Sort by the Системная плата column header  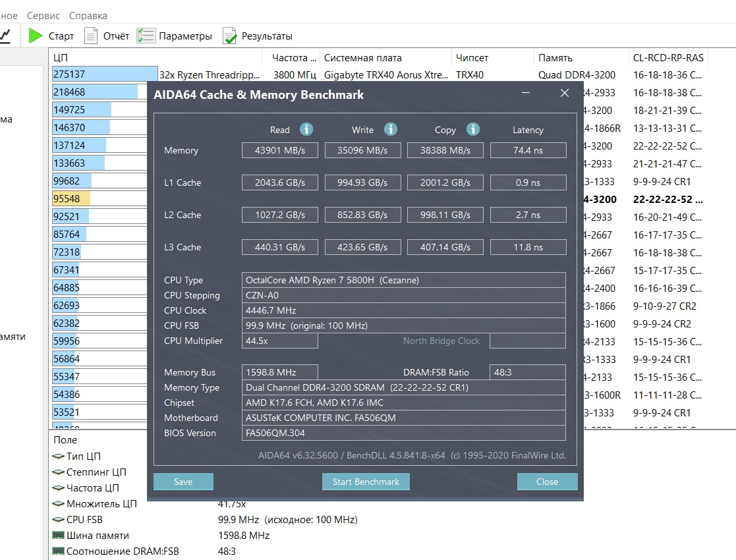coord(385,58)
